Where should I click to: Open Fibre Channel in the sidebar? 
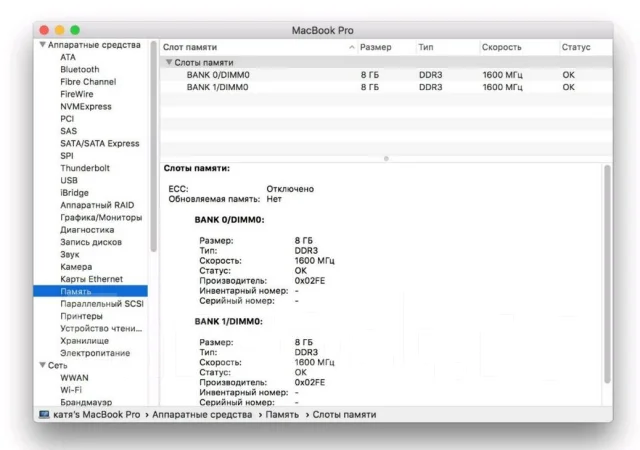(88, 82)
